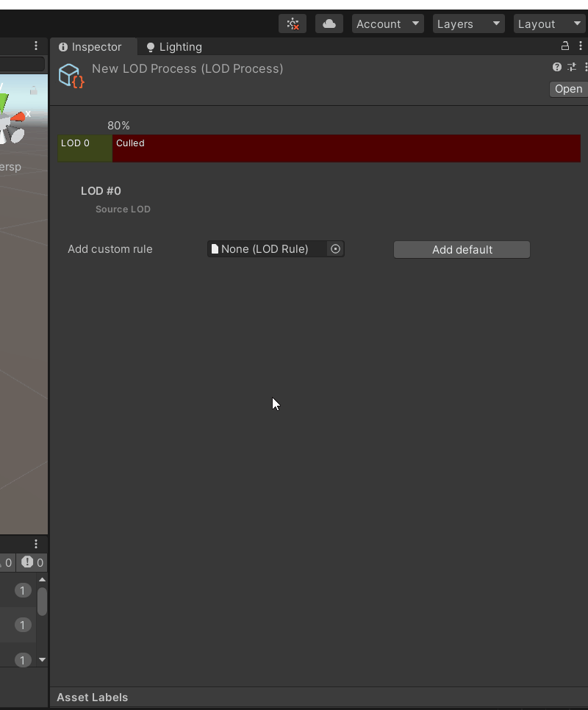Click the None (LOD Rule) field
The width and height of the screenshot is (588, 710).
(x=266, y=249)
